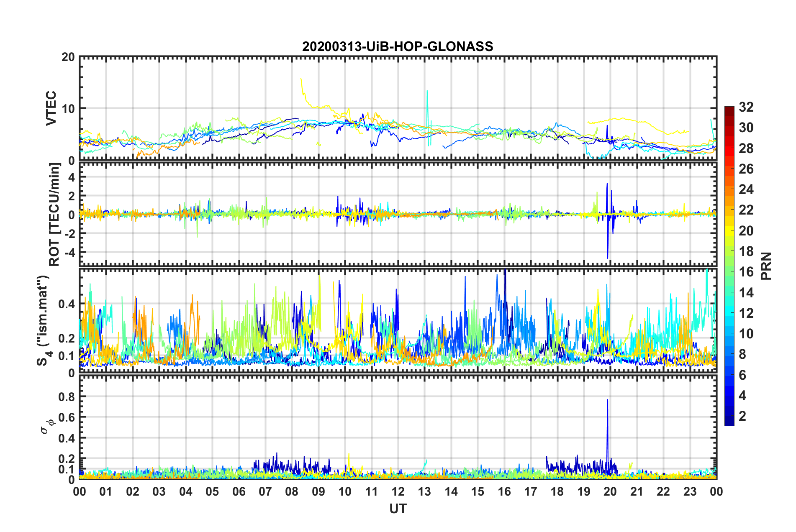This screenshot has height=532, width=796.
Task: Click the PRN colorbar label
Action: (766, 266)
